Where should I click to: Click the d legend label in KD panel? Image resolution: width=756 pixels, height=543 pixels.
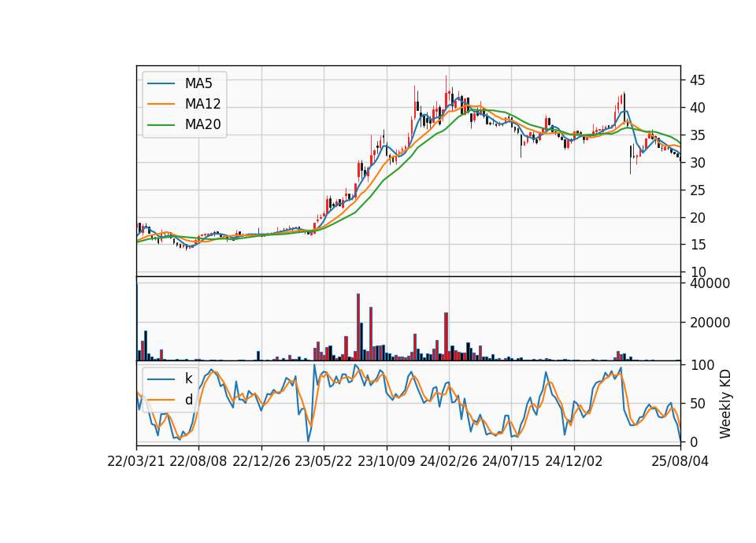click(x=188, y=400)
